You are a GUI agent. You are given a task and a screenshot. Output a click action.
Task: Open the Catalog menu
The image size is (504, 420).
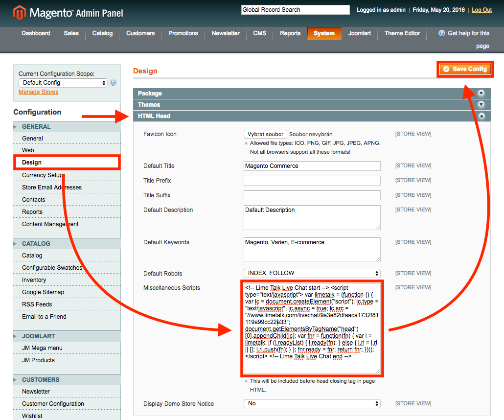tap(102, 33)
